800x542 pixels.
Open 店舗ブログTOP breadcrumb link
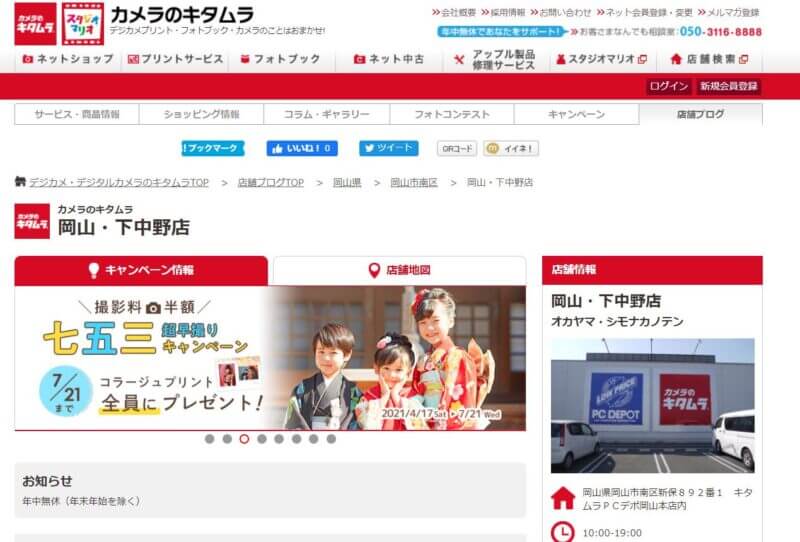270,182
